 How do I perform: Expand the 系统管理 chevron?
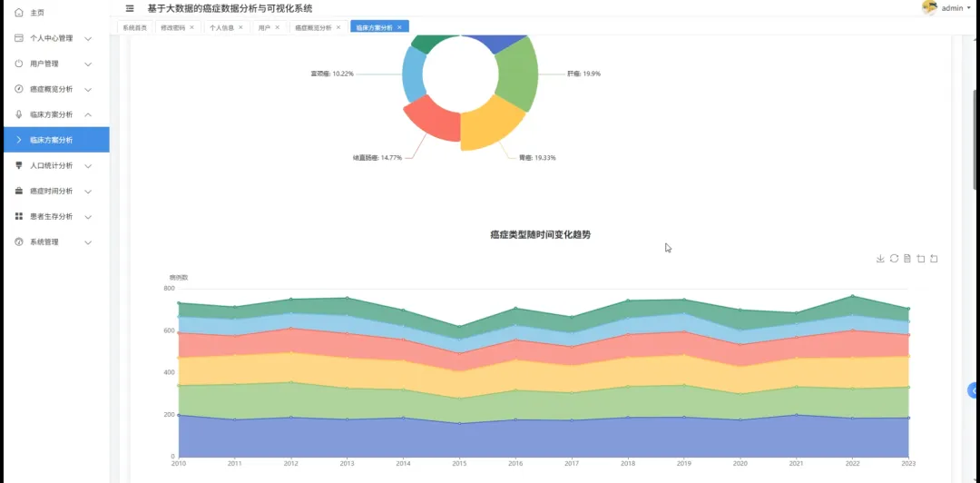point(88,242)
